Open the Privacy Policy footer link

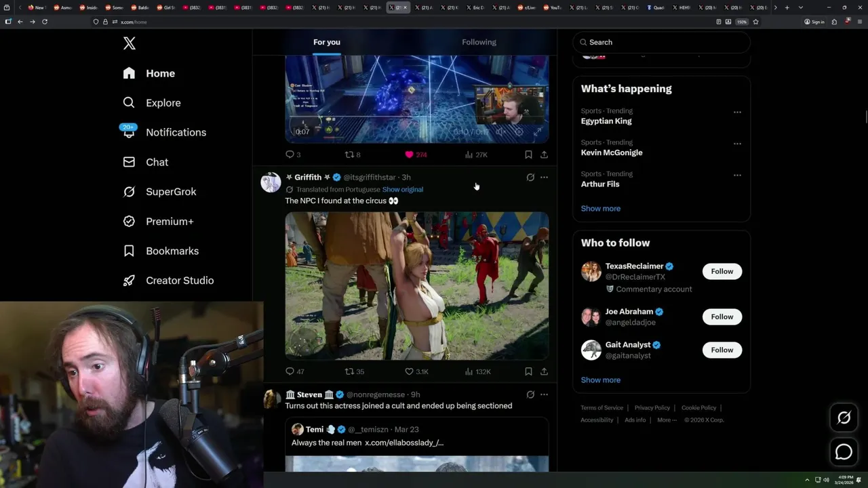click(x=652, y=408)
